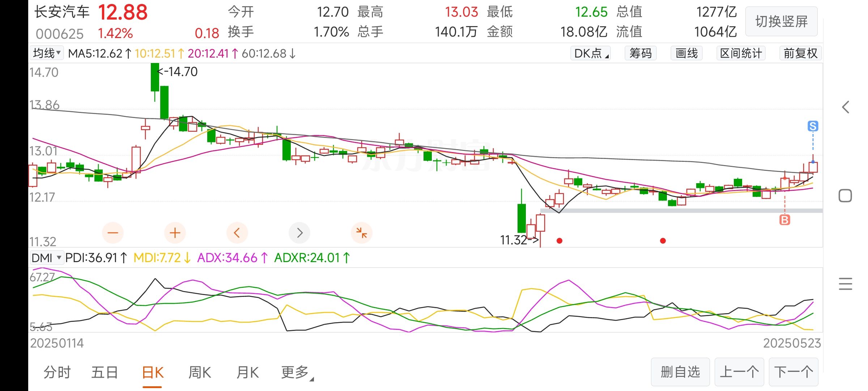Viewport: 868px width, 391px height.
Task: Expand the 更多 period menu
Action: [x=297, y=373]
